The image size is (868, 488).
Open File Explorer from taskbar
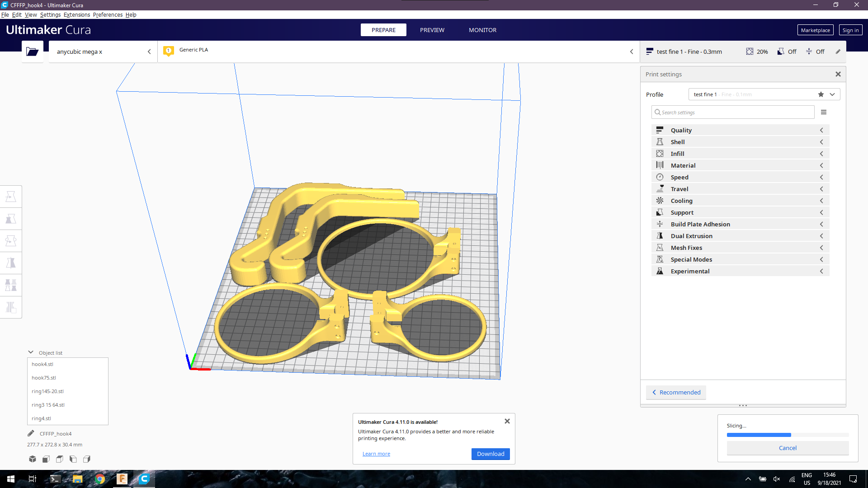coord(77,479)
